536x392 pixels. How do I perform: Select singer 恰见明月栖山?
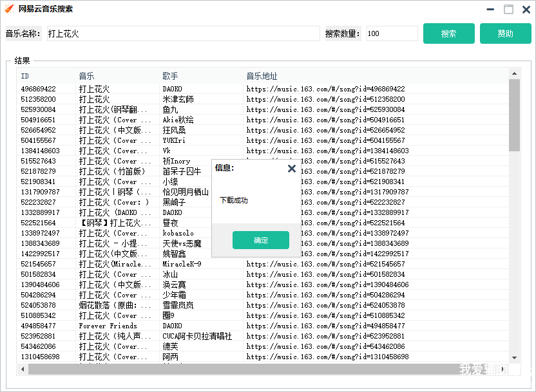186,192
